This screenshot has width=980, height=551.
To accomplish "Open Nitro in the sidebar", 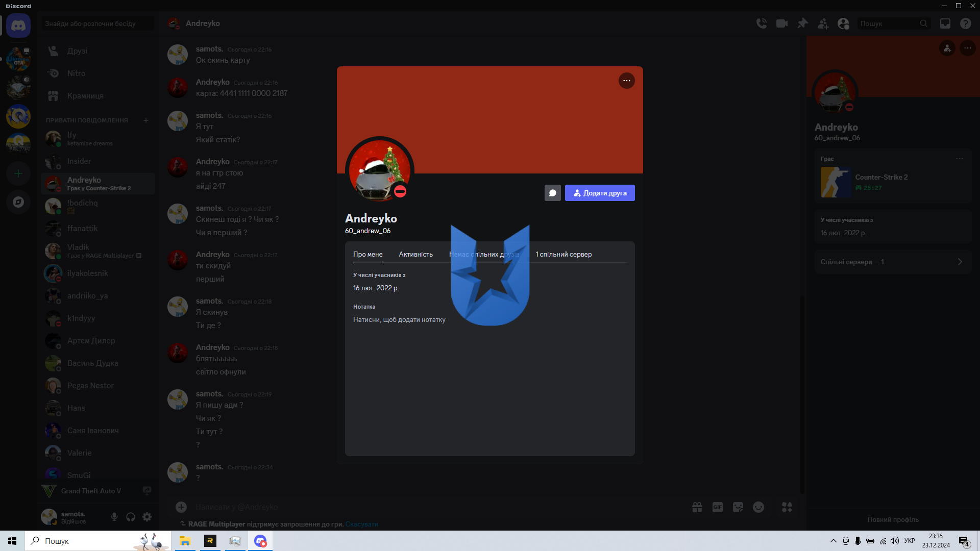I will [x=97, y=73].
